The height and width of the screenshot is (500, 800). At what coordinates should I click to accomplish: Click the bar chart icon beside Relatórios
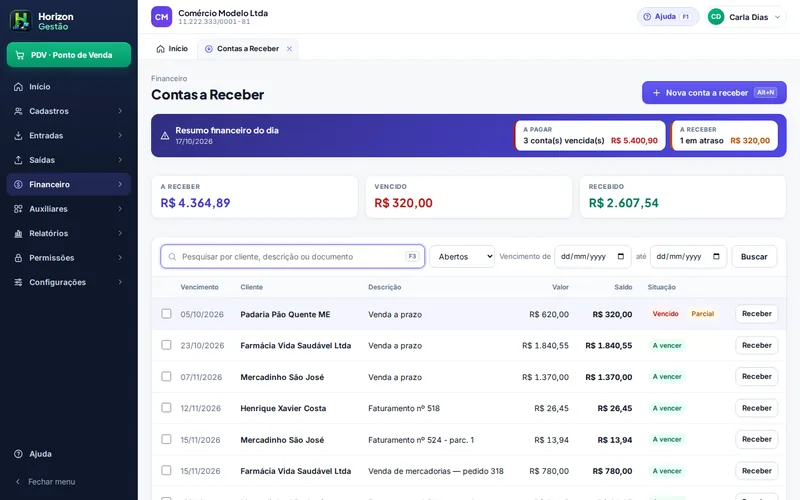click(x=18, y=234)
